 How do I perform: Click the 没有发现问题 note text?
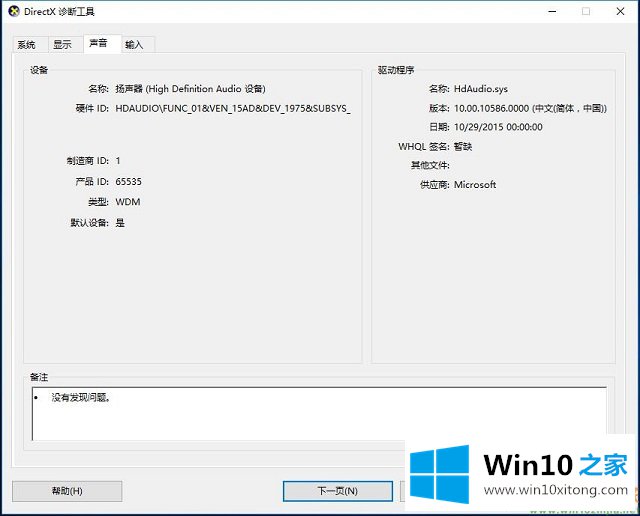[x=81, y=398]
